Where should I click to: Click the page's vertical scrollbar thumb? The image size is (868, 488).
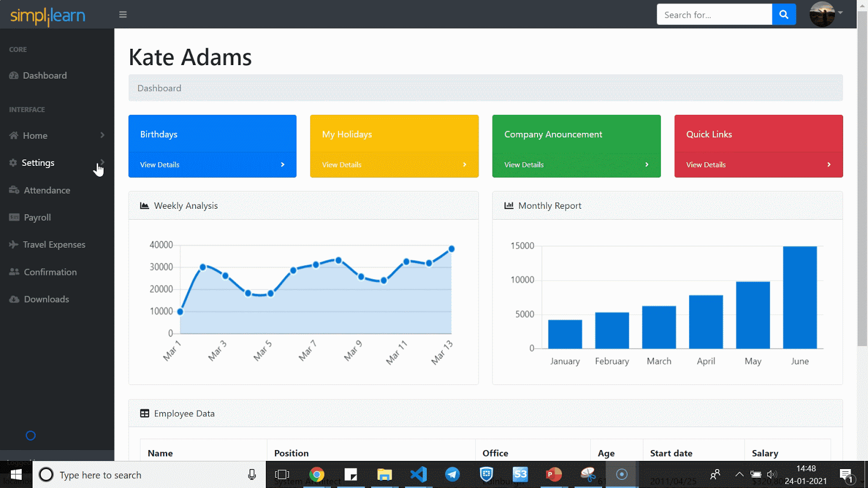pos(862,174)
